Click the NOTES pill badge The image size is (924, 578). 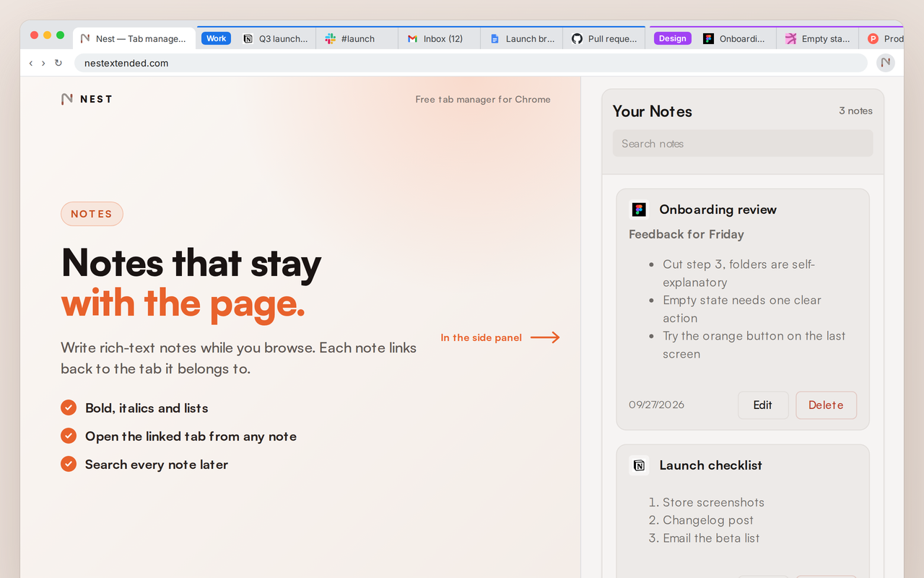tap(92, 214)
